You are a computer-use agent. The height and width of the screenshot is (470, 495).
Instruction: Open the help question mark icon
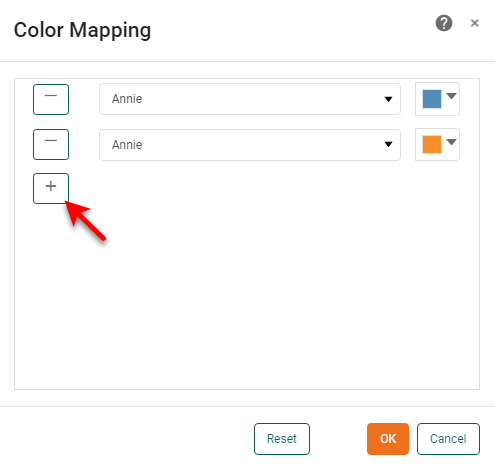click(x=444, y=23)
